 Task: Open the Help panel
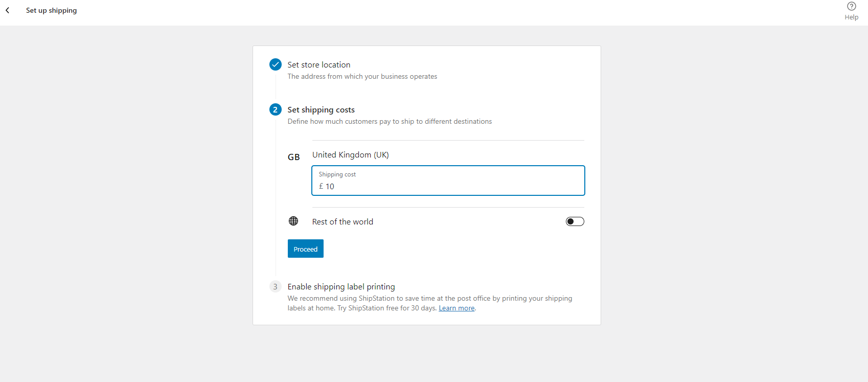(x=851, y=11)
